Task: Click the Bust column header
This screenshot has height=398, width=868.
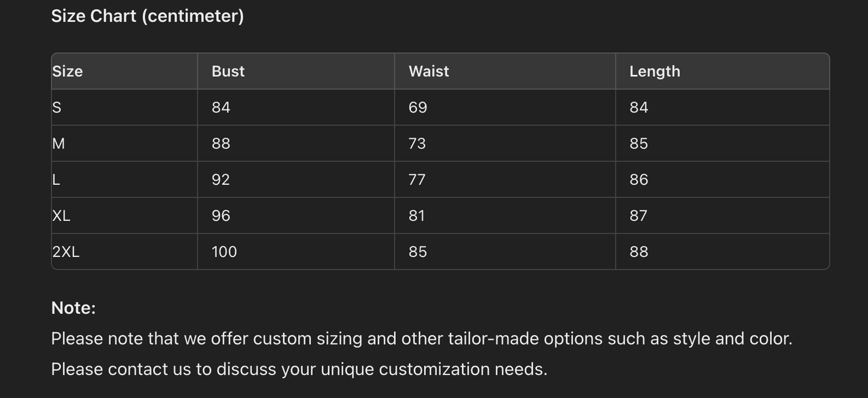Action: click(228, 71)
